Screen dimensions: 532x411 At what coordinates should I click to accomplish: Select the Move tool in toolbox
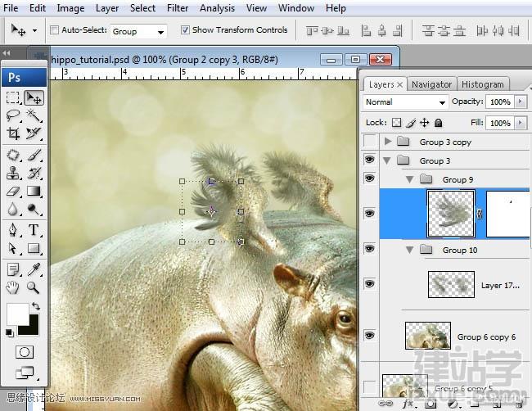tap(34, 97)
